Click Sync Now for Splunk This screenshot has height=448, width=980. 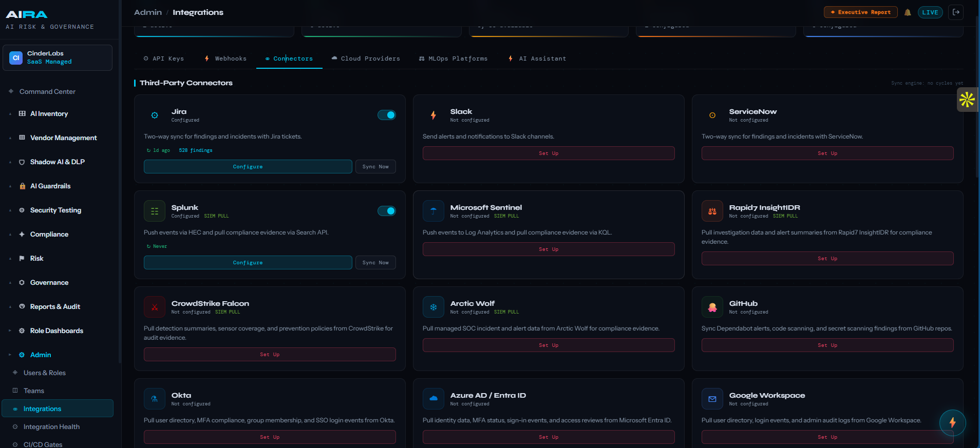click(x=375, y=263)
